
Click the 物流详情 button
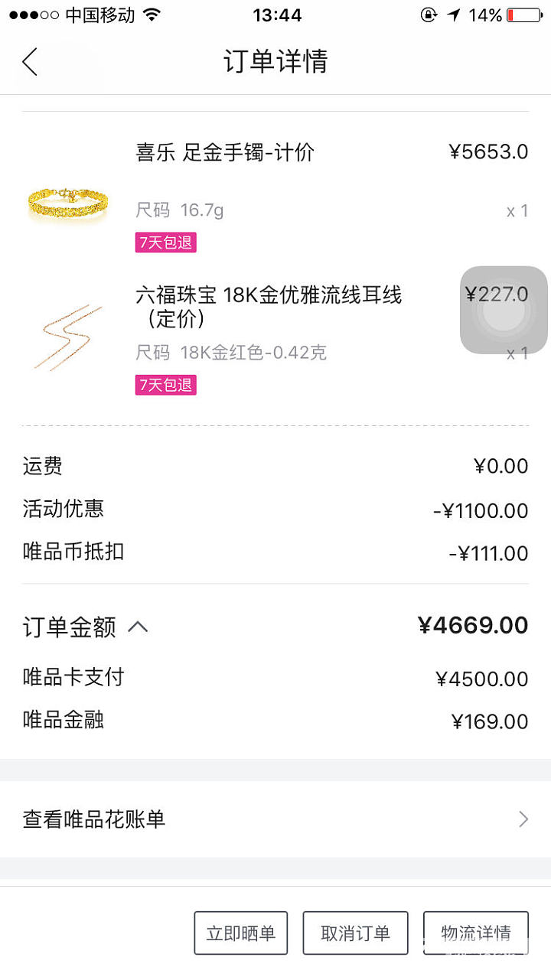476,933
